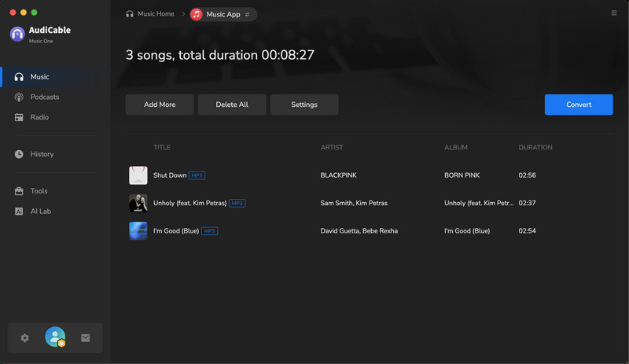This screenshot has height=364, width=629.
Task: Click the TITLE column header
Action: pos(162,147)
